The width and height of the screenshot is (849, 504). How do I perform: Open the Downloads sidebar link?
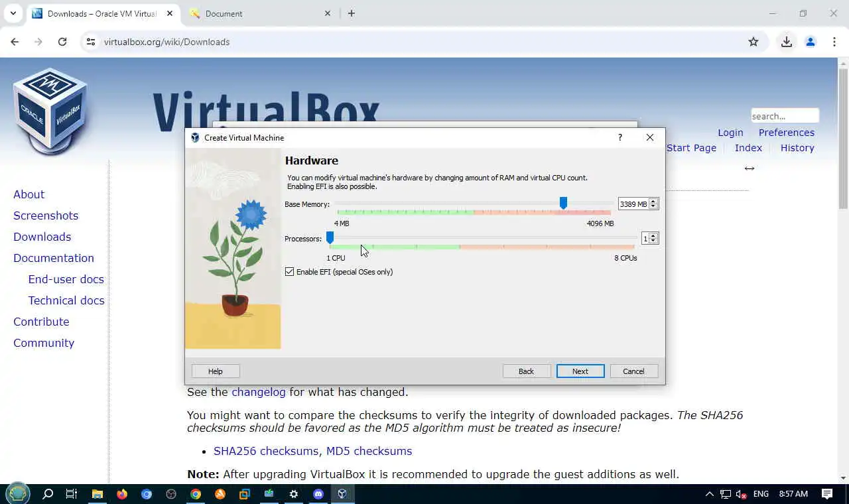42,237
